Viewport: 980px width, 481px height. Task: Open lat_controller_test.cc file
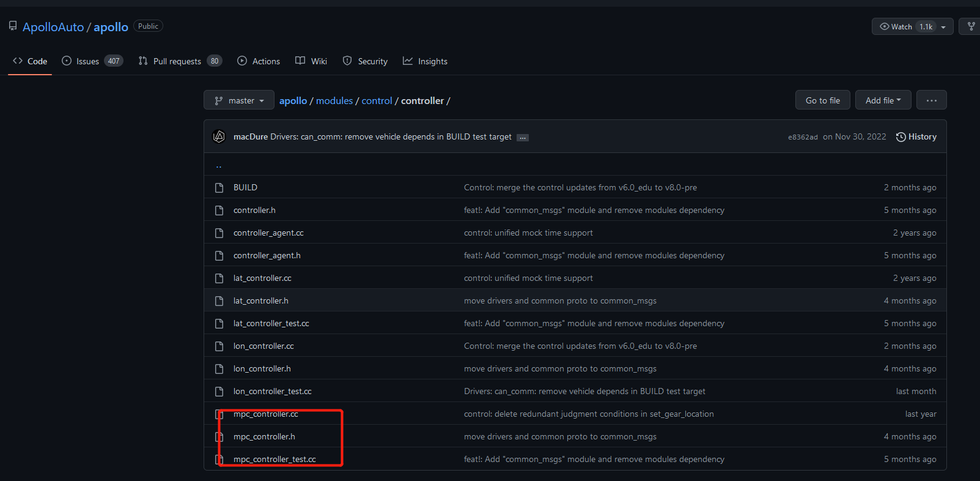tap(271, 323)
